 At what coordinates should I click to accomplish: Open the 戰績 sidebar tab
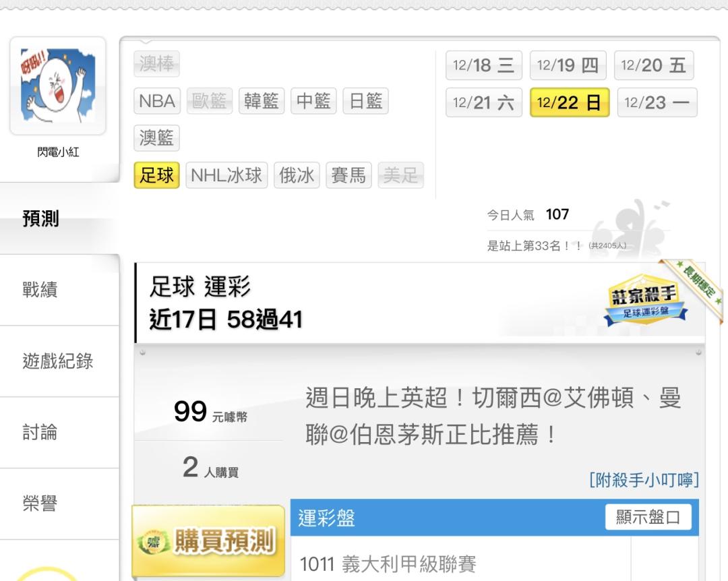[x=59, y=290]
